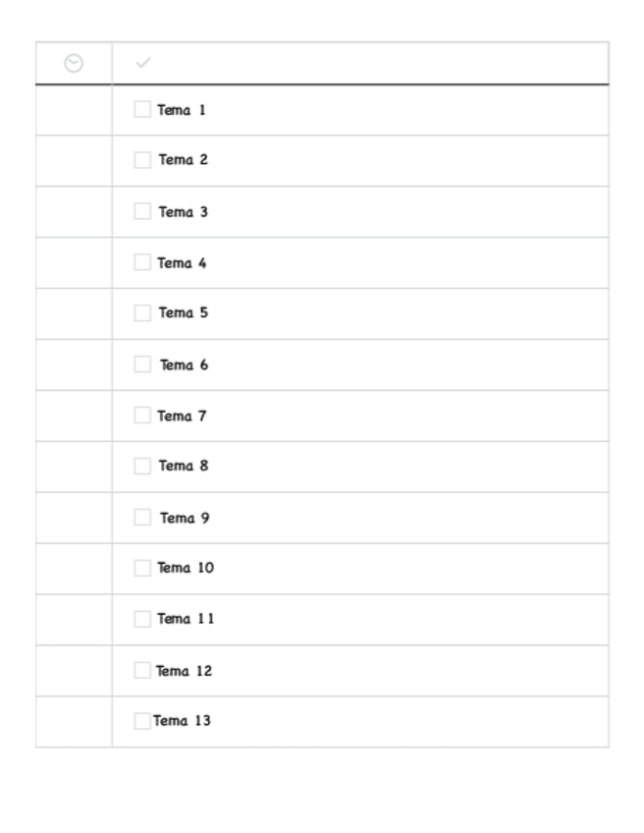Click the time cell beside Tema 10
The height and width of the screenshot is (833, 644).
click(74, 568)
